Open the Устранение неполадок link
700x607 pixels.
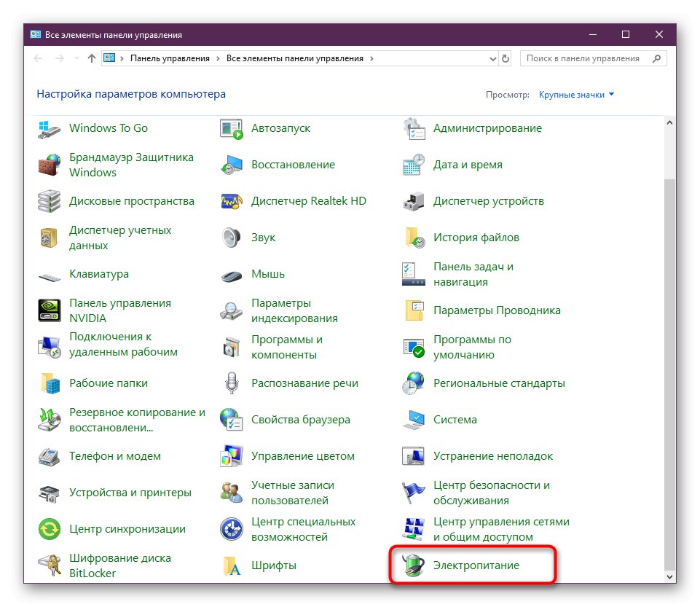pos(493,456)
